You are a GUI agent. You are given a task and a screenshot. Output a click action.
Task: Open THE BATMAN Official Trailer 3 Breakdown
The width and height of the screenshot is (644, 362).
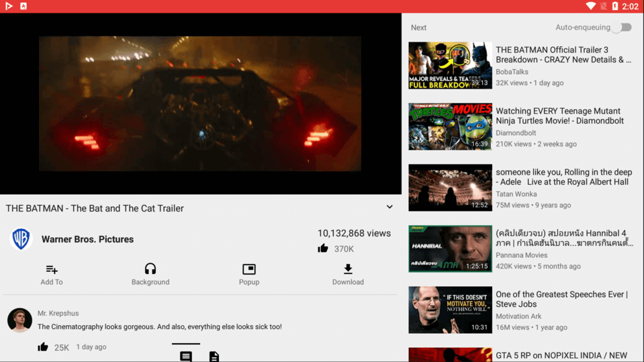point(563,55)
